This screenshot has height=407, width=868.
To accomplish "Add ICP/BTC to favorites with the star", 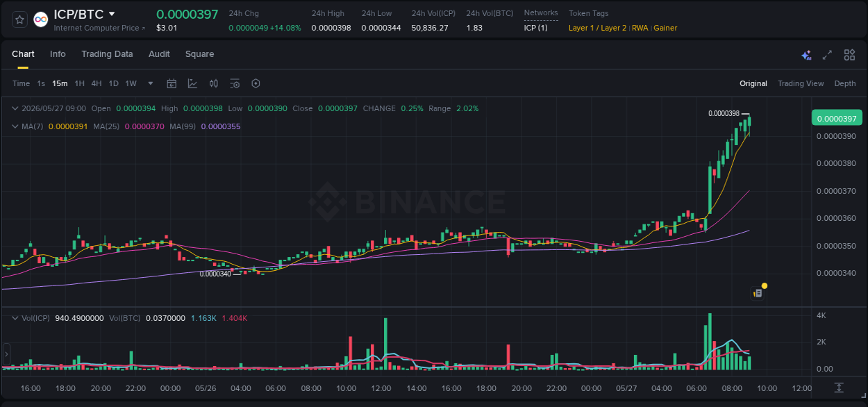I will click(x=19, y=19).
